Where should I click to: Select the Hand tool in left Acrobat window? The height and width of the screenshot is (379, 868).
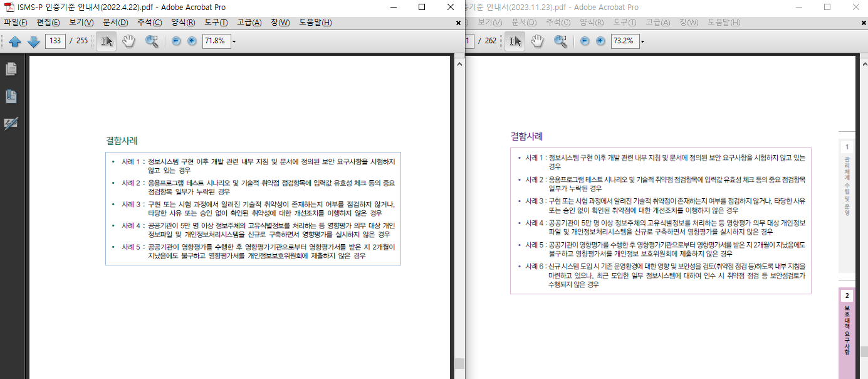coord(128,41)
